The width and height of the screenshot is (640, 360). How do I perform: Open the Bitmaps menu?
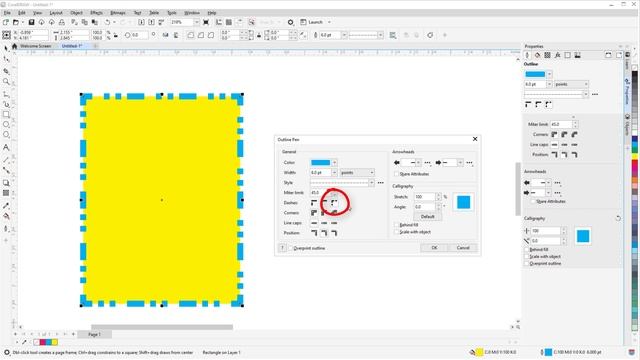pos(118,13)
